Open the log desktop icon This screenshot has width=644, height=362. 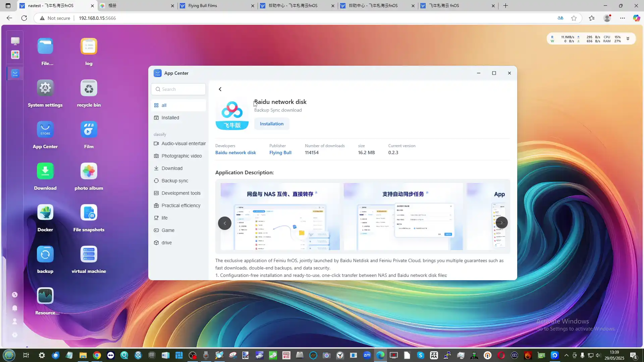point(89,46)
